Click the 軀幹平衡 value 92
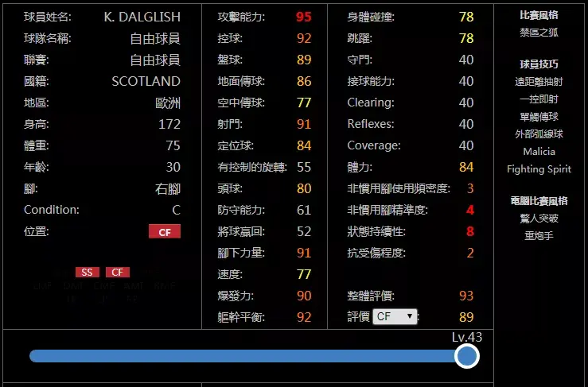This screenshot has height=387, width=588. pos(304,317)
